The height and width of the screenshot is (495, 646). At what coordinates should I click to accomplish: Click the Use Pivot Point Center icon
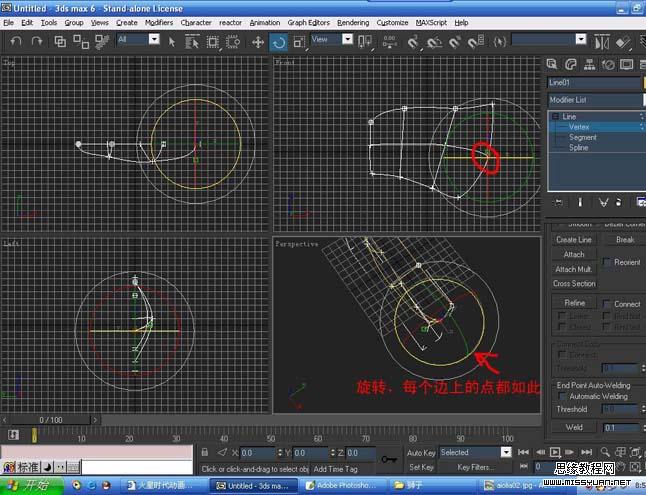coord(365,42)
